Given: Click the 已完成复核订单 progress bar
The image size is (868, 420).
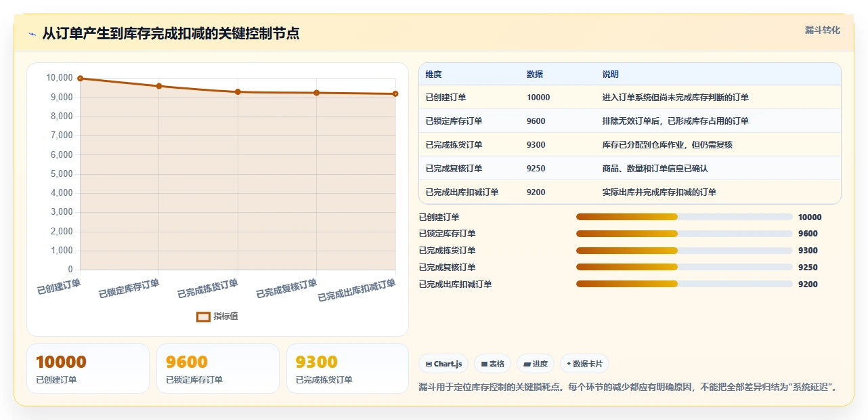Looking at the screenshot, I should coord(685,268).
